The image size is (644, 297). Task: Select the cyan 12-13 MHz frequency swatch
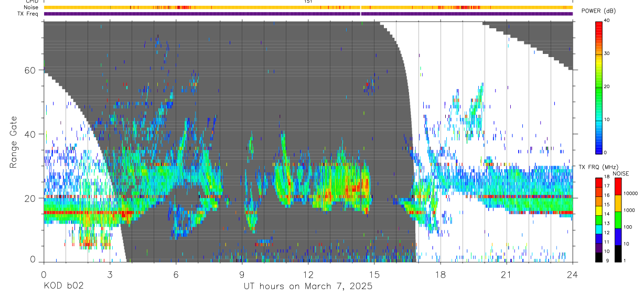click(599, 229)
